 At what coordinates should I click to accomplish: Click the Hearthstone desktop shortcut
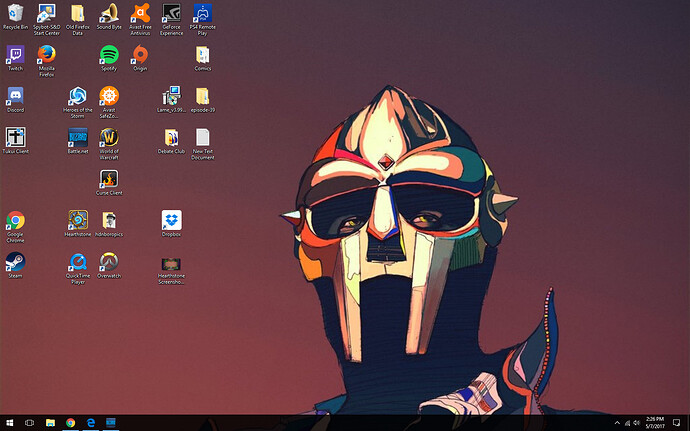click(77, 220)
